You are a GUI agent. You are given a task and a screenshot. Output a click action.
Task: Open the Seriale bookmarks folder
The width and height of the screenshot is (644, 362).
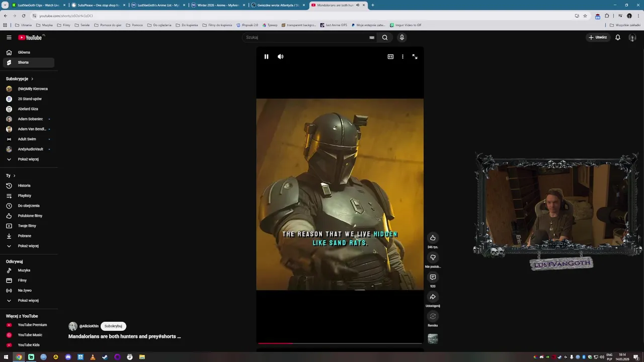[x=82, y=25]
